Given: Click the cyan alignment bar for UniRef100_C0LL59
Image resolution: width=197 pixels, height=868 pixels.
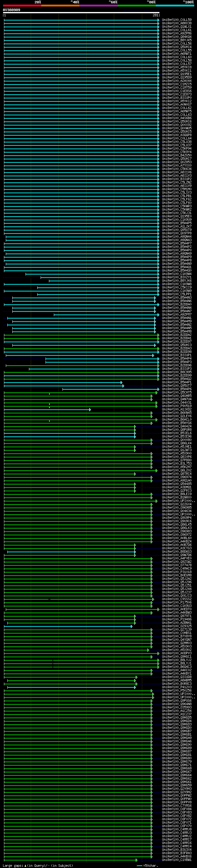Looking at the screenshot, I should [x=81, y=20].
